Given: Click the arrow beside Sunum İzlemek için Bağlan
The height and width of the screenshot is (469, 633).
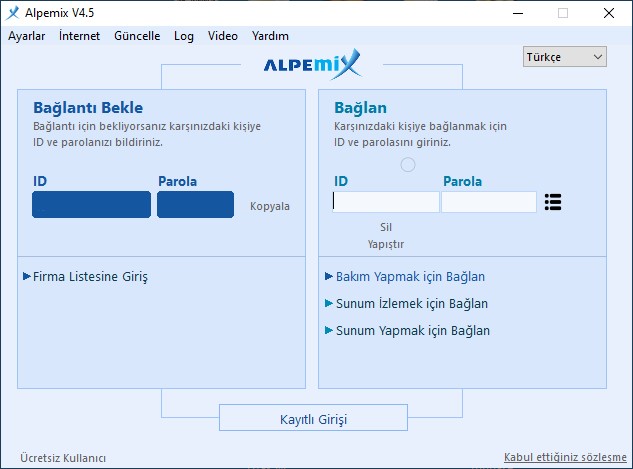Looking at the screenshot, I should pyautogui.click(x=329, y=303).
